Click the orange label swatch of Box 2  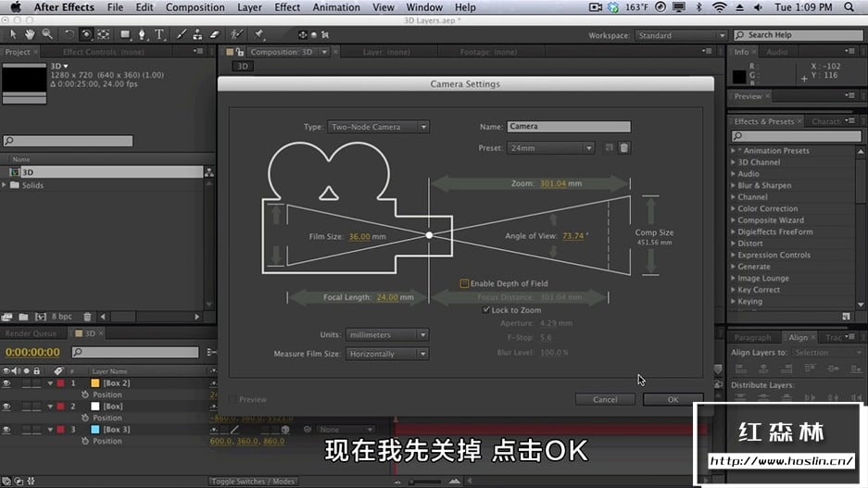94,382
